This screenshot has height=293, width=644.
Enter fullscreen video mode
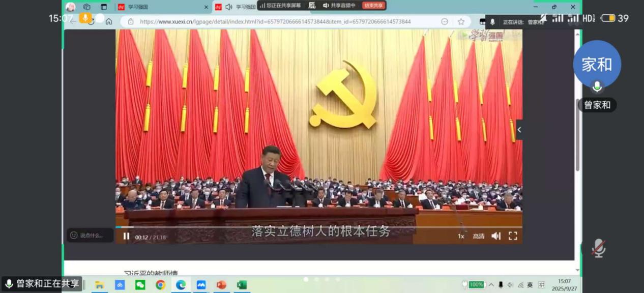click(513, 236)
